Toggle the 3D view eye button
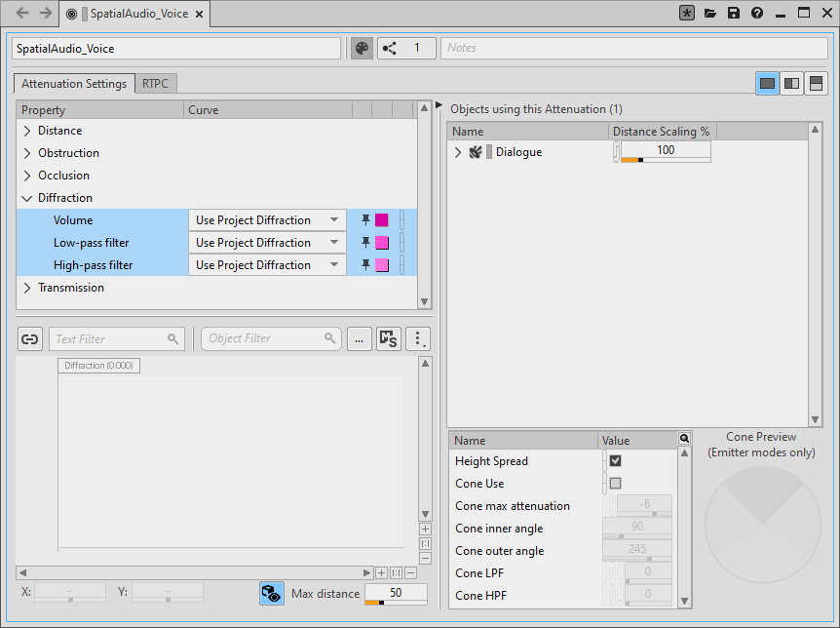The image size is (840, 628). (272, 594)
